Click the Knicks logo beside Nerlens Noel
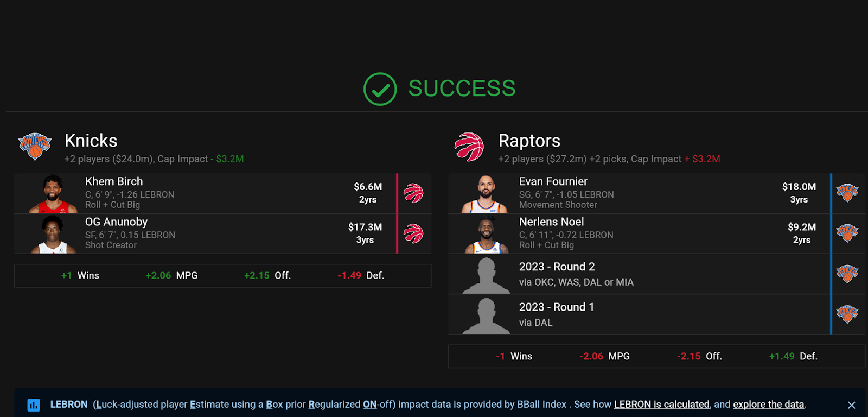 coord(847,233)
